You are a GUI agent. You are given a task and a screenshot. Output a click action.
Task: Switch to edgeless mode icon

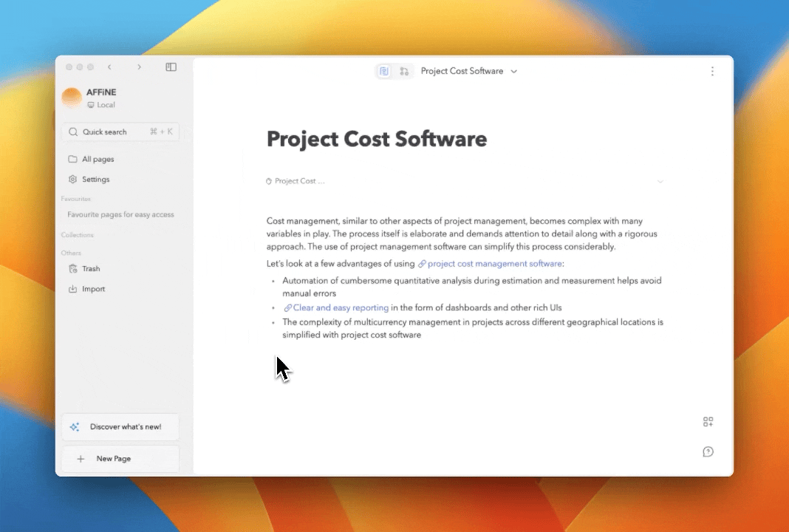click(404, 71)
